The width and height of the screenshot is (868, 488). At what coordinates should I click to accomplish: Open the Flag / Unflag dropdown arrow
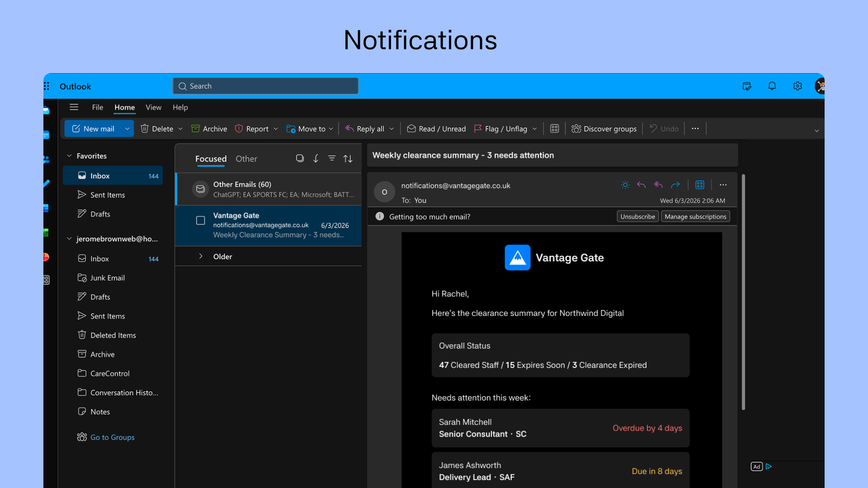pos(535,129)
